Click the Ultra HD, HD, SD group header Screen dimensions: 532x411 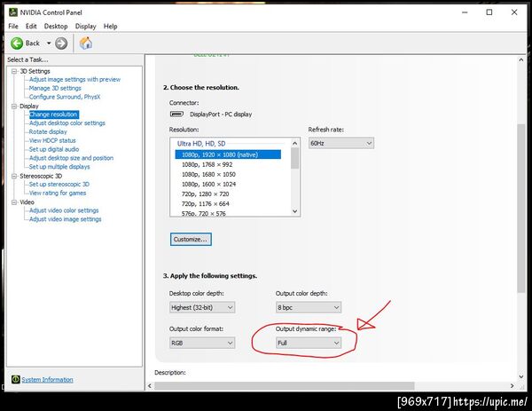(x=201, y=144)
